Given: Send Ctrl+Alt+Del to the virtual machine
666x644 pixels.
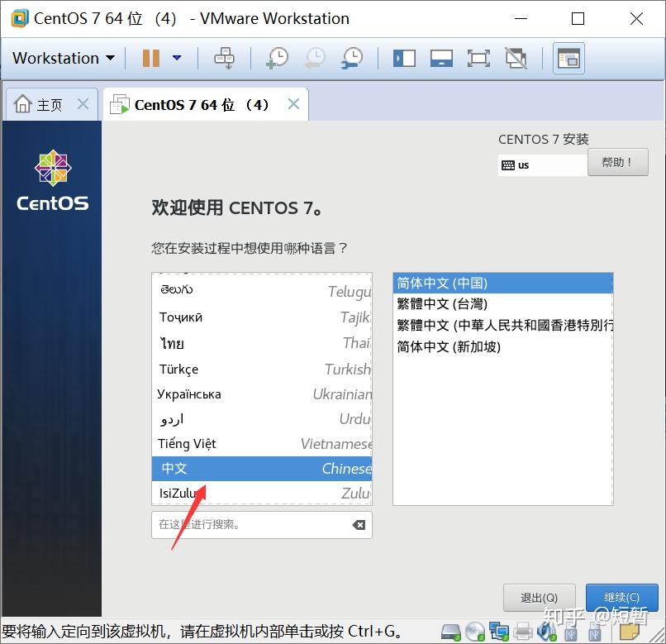Looking at the screenshot, I should 224,58.
